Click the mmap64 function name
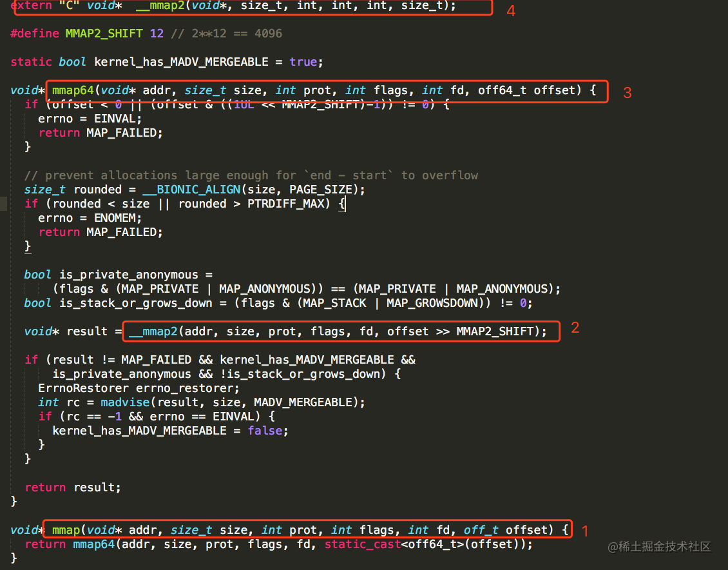 [x=73, y=90]
